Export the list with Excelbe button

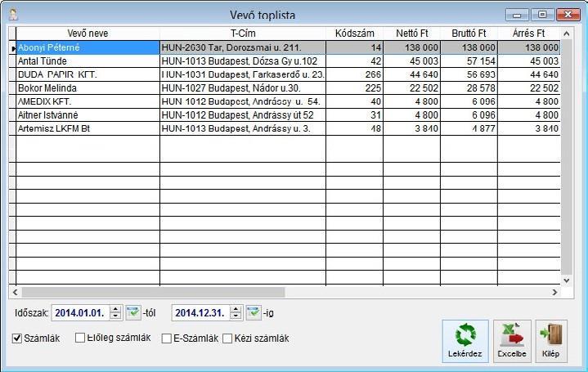click(x=512, y=341)
